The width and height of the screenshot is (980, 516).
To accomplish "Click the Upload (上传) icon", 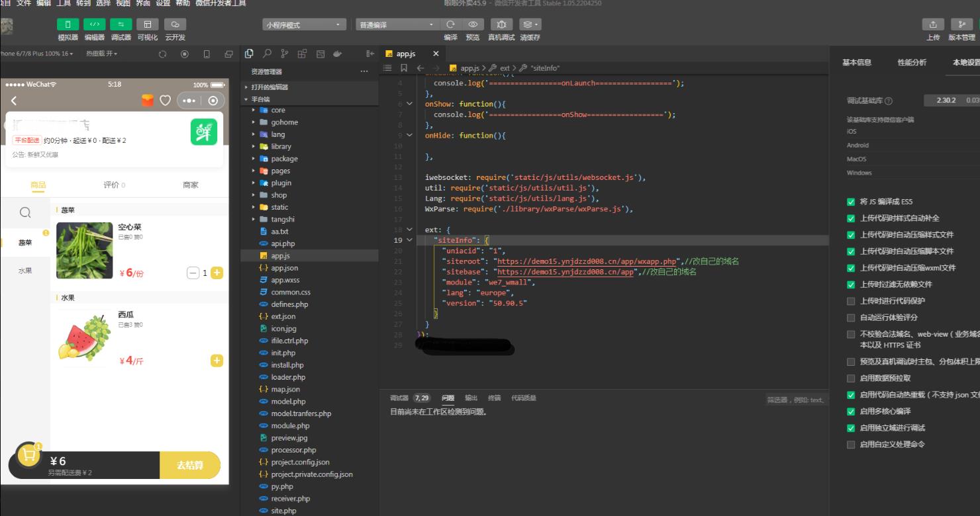I will [x=933, y=24].
